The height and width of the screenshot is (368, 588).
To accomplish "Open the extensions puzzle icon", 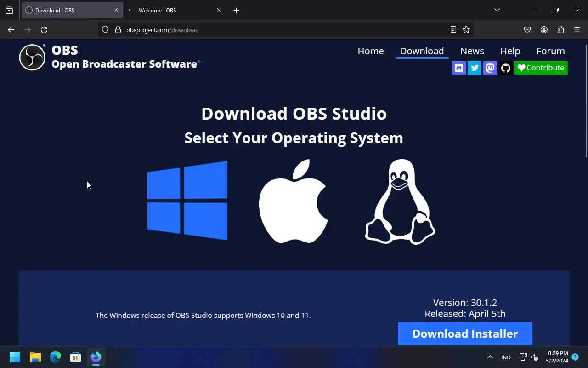I will [560, 30].
